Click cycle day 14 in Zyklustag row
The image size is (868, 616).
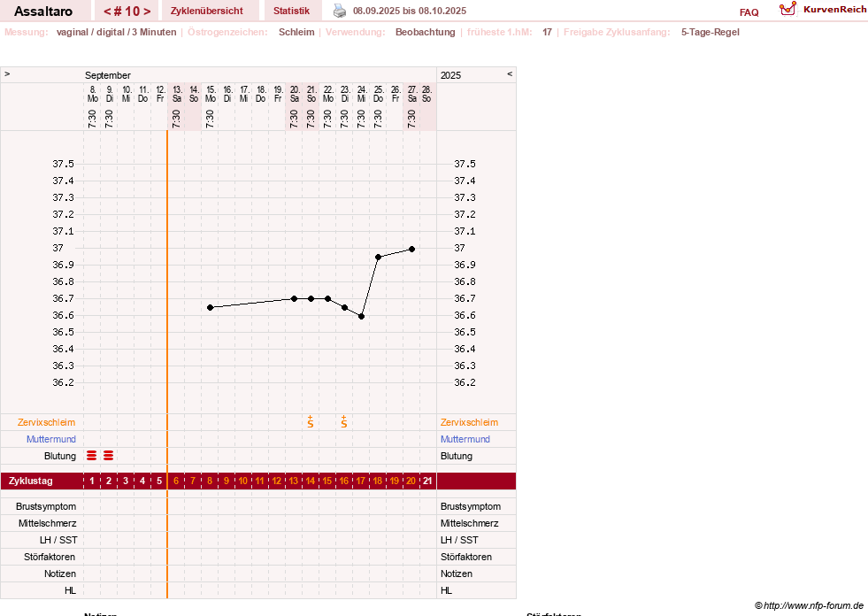311,481
